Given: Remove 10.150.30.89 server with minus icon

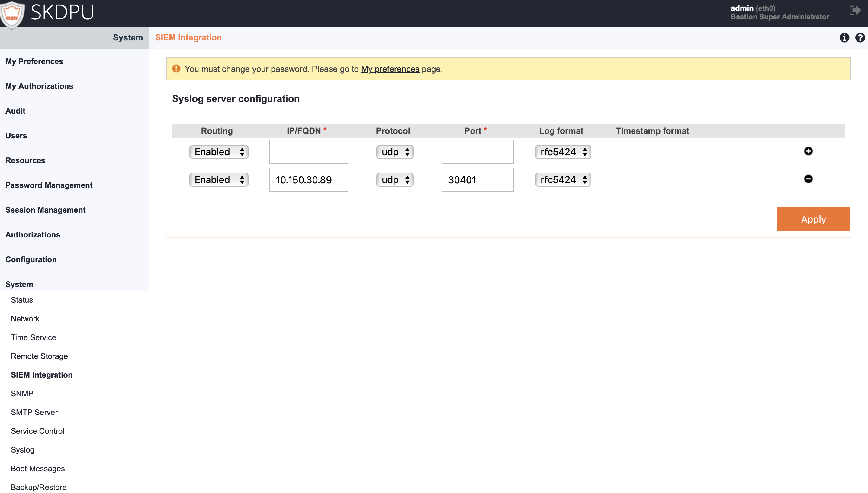Looking at the screenshot, I should click(808, 179).
